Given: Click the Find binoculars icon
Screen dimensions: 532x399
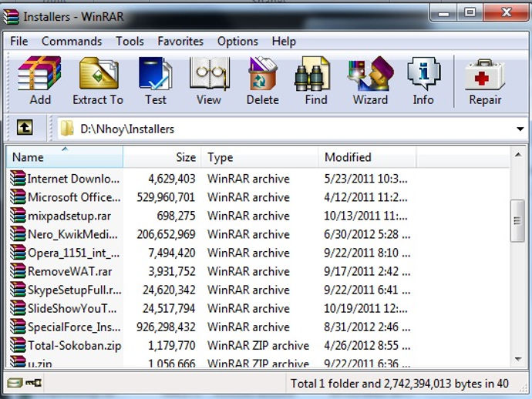Looking at the screenshot, I should (x=311, y=74).
